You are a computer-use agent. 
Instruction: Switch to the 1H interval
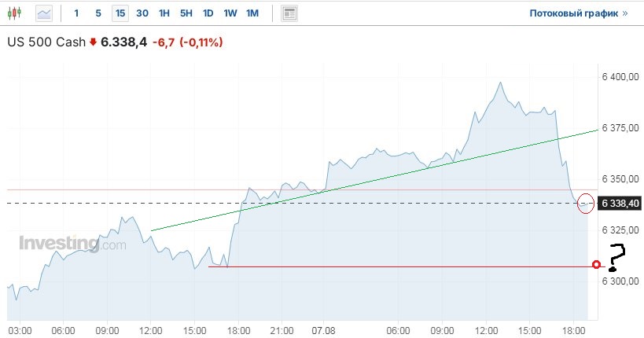coord(164,13)
